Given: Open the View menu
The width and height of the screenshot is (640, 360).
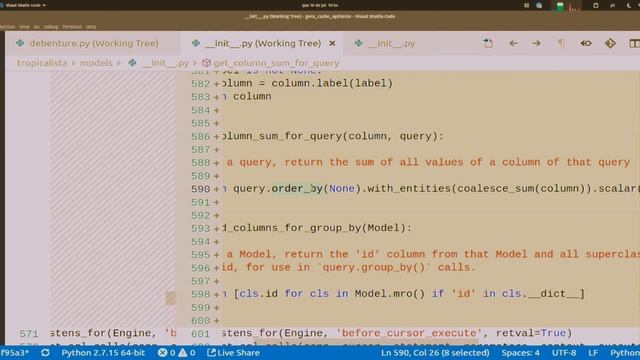Looking at the screenshot, I should tap(24, 27).
